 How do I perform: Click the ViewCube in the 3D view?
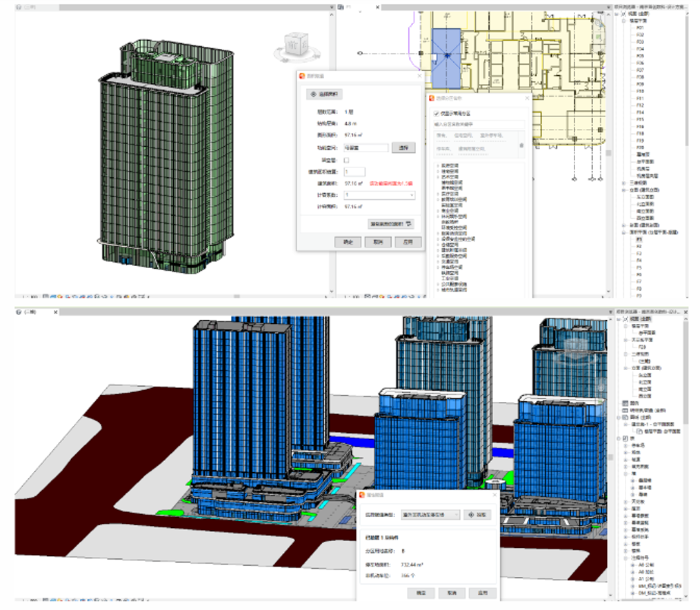click(293, 45)
